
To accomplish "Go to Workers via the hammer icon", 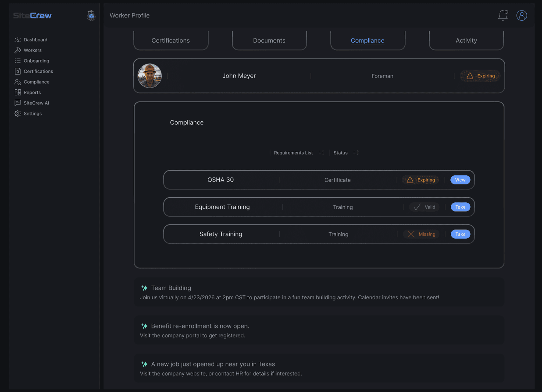I will (18, 50).
